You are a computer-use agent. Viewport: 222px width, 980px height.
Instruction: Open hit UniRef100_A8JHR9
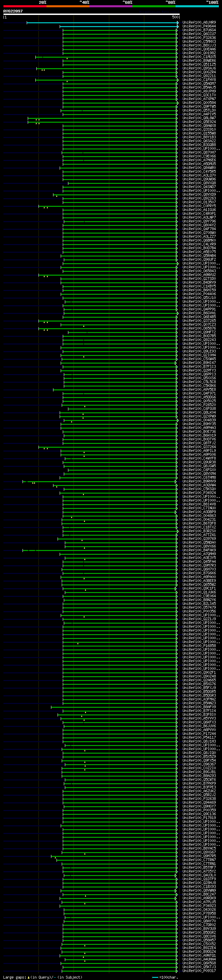coord(199,23)
